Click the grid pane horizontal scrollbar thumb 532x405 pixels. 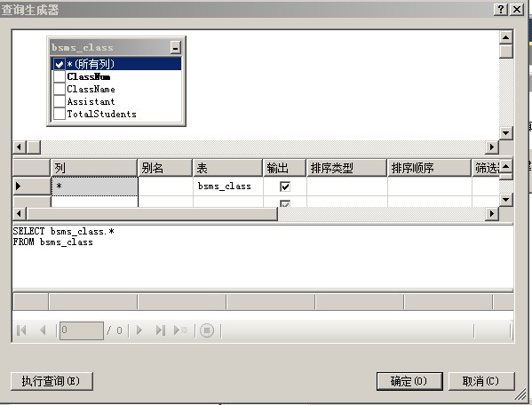(152, 214)
